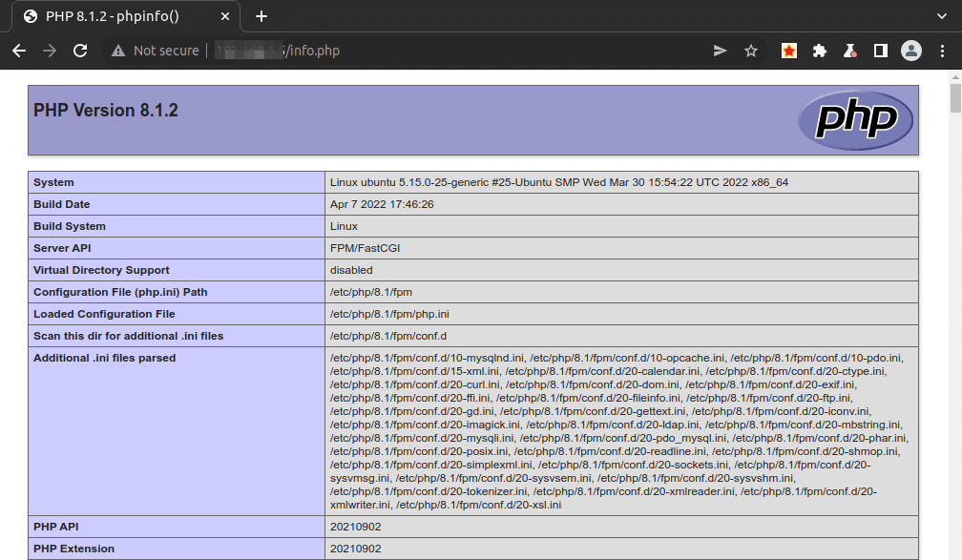962x560 pixels.
Task: Open the Chrome three-dot menu
Action: coord(943,51)
